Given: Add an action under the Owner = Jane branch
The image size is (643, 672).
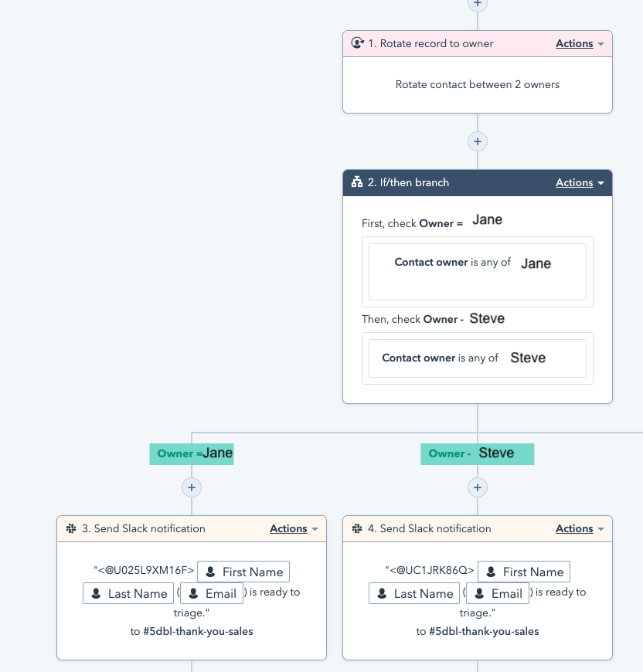Looking at the screenshot, I should (x=191, y=487).
